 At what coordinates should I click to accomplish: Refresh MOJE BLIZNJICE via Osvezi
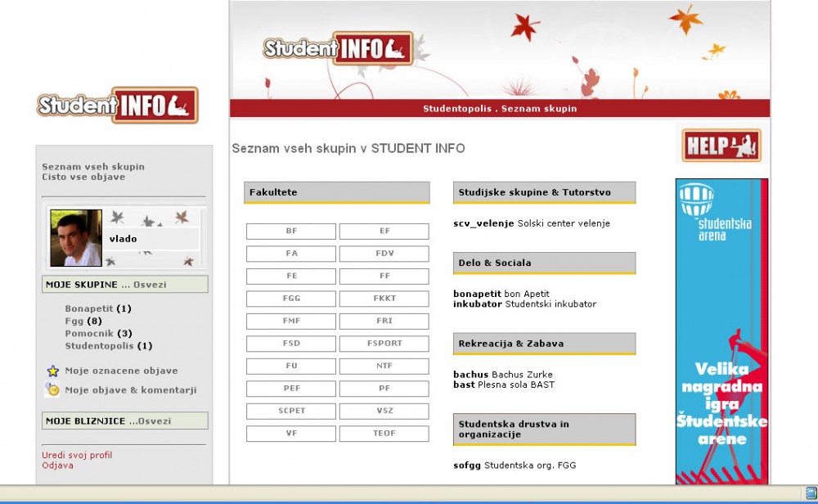tap(155, 421)
